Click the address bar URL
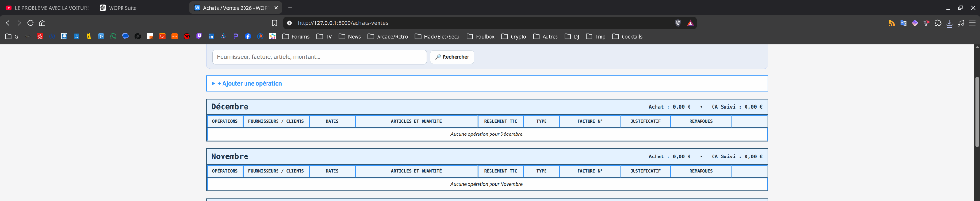Viewport: 980px width, 201px height. click(343, 23)
